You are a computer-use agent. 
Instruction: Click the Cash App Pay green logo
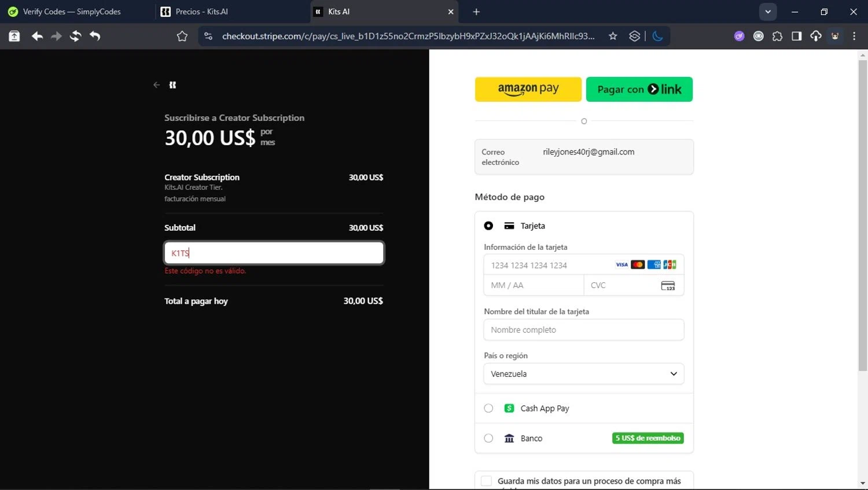pyautogui.click(x=509, y=408)
